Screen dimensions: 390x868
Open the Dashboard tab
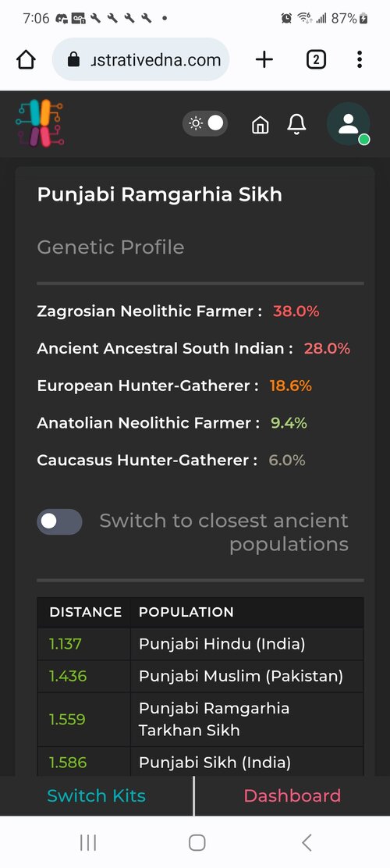click(x=292, y=795)
